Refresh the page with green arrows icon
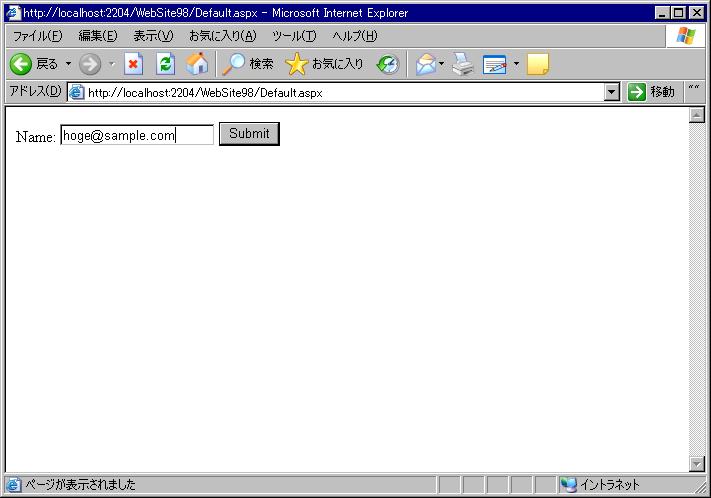The height and width of the screenshot is (498, 711). [x=166, y=64]
